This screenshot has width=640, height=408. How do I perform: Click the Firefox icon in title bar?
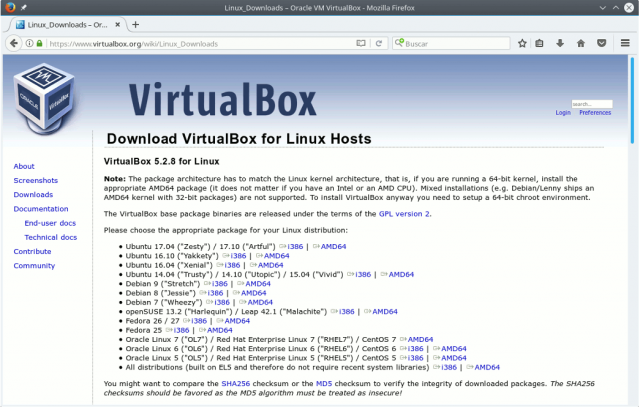[10, 7]
